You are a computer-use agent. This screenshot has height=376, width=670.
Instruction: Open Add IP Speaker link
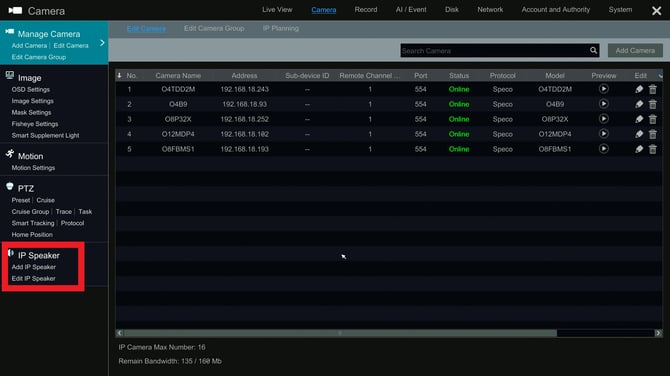point(34,267)
